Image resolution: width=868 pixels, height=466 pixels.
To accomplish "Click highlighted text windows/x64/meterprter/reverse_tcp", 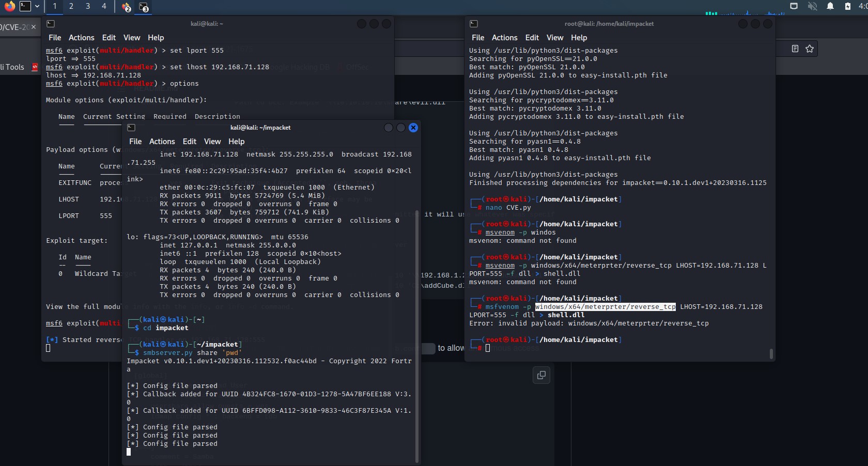I will (605, 307).
